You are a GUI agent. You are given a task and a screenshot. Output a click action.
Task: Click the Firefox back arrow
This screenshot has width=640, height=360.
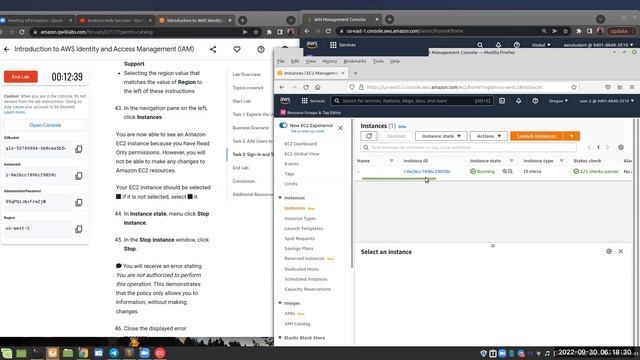pyautogui.click(x=282, y=87)
